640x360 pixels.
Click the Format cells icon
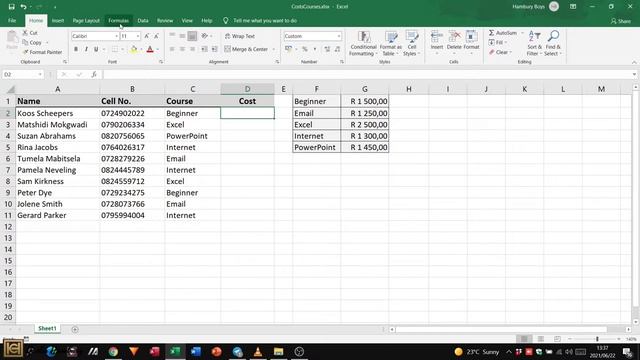coord(471,41)
